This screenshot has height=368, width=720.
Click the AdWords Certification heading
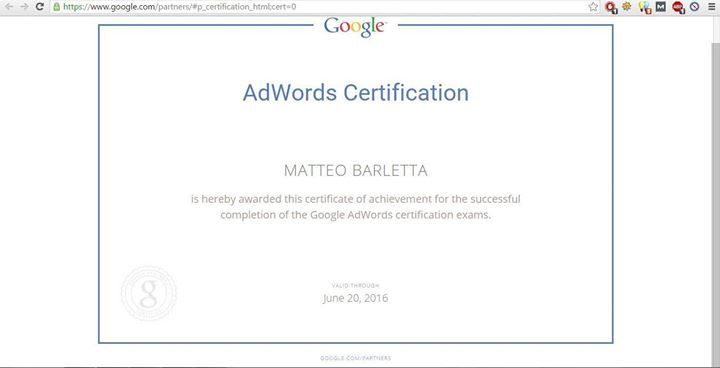point(355,92)
